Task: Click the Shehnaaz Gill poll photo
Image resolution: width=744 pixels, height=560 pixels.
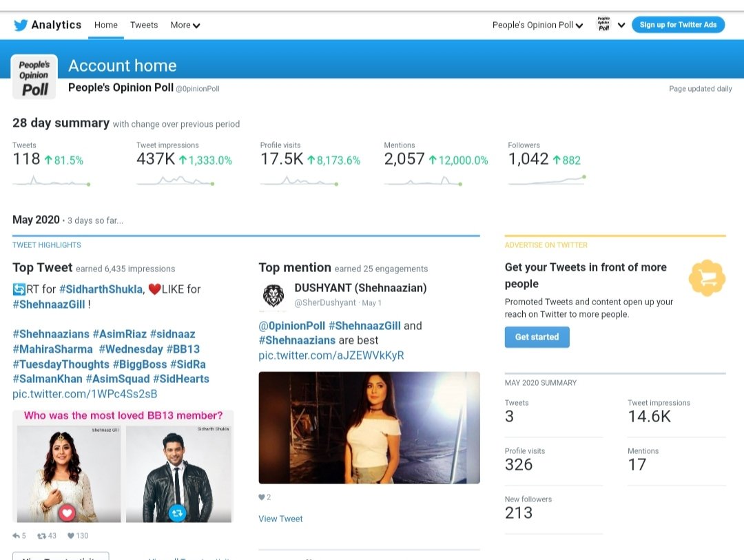Action: coord(69,474)
